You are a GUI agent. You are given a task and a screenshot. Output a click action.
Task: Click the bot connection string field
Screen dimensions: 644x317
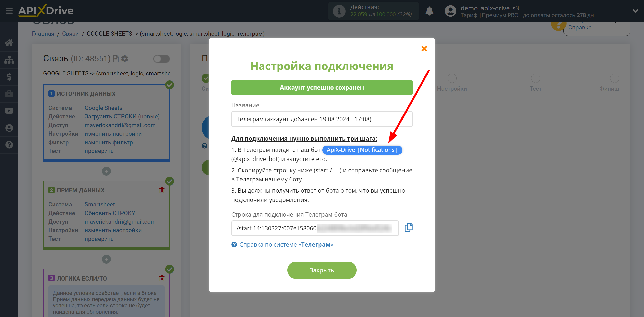click(x=315, y=228)
